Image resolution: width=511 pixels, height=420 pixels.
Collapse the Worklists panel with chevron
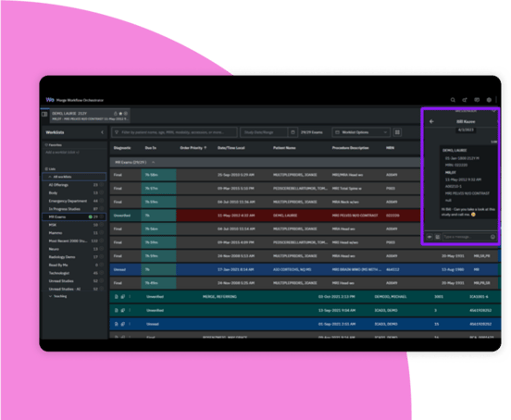(103, 132)
